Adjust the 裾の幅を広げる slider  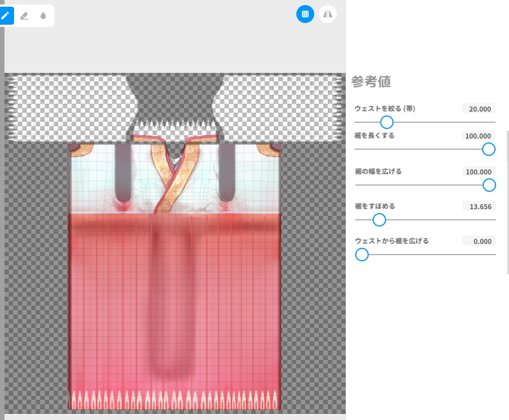(489, 185)
